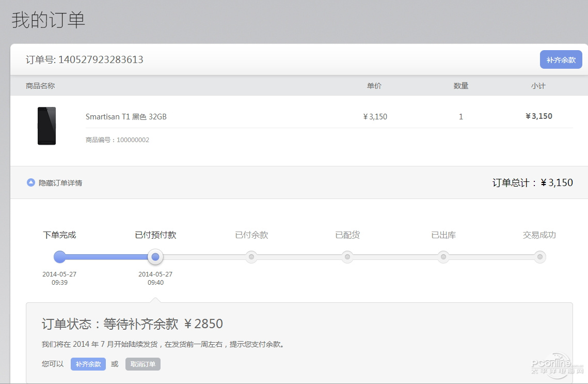588x384 pixels.
Task: Click the 我的订单 page heading
Action: (x=49, y=20)
